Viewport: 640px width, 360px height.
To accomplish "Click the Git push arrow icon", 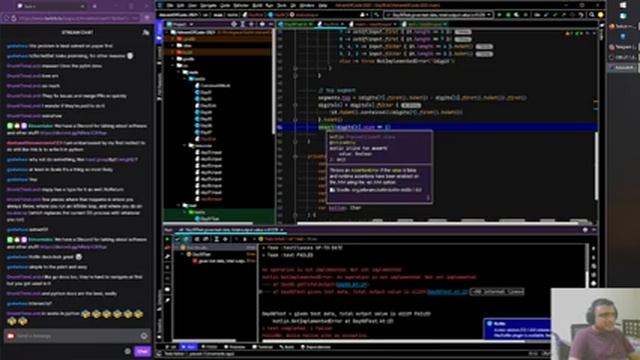I will pyautogui.click(x=564, y=15).
